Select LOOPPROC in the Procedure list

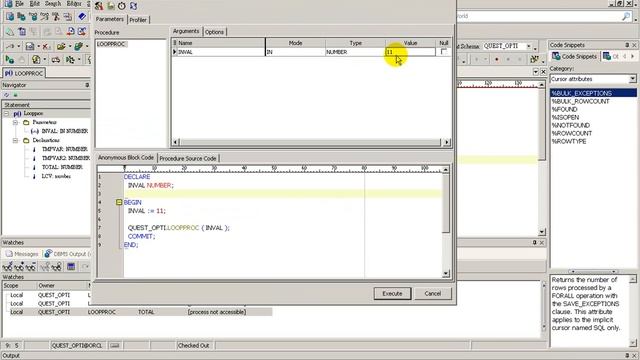tap(111, 44)
